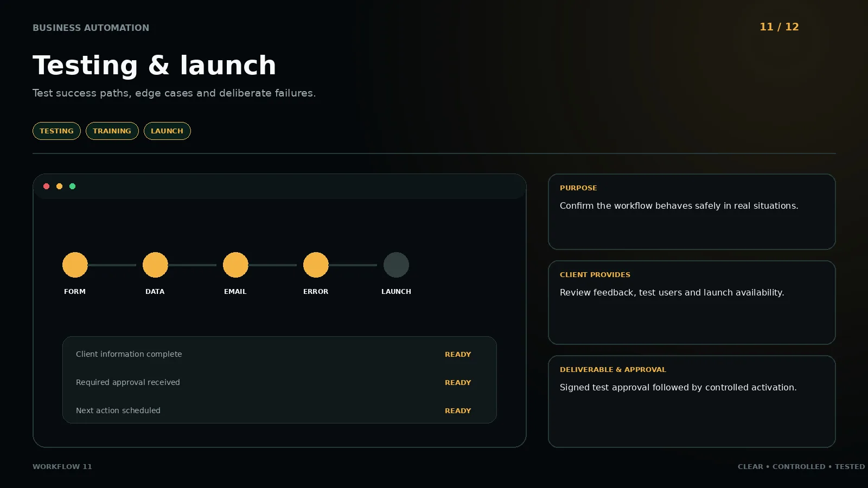Click the BUSINESS AUTOMATION header label

pos(91,28)
